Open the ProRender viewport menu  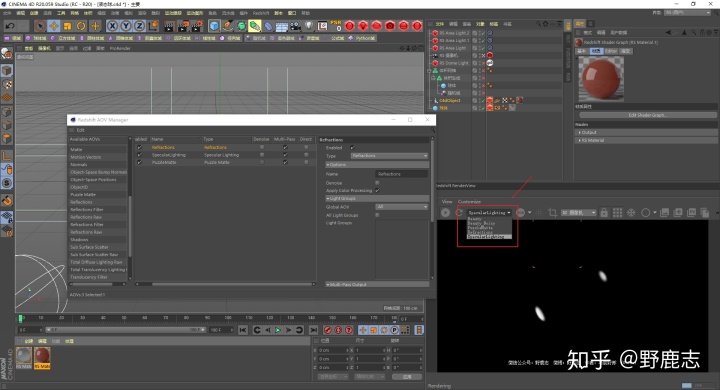coord(120,48)
